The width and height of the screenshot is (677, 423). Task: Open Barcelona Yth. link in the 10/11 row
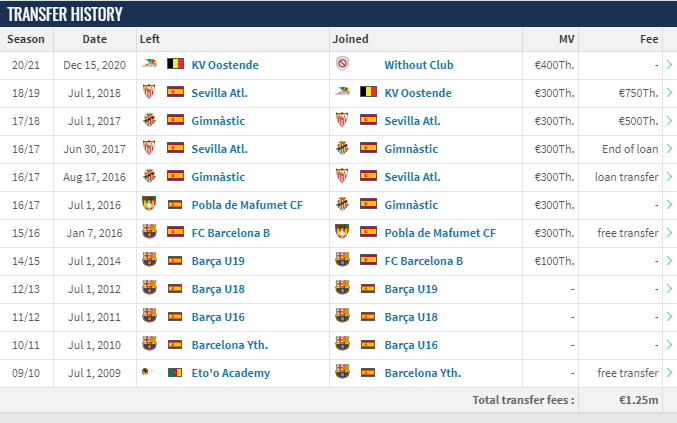click(230, 345)
